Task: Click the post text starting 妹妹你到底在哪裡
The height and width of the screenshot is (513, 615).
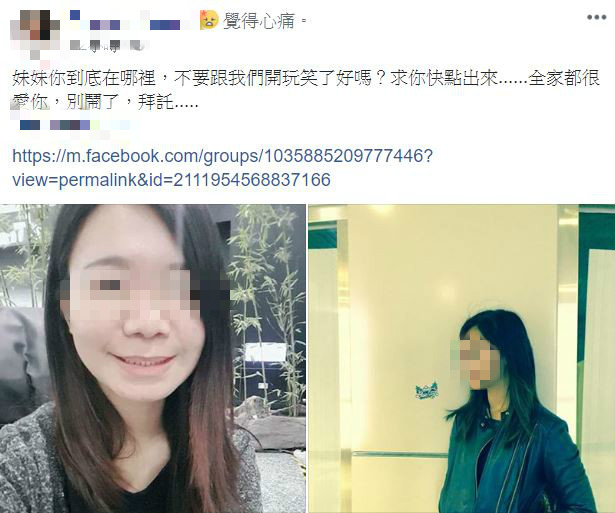Action: point(306,90)
